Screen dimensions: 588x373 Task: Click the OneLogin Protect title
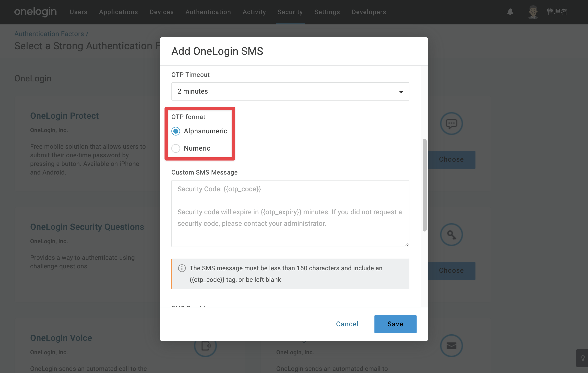pos(64,116)
